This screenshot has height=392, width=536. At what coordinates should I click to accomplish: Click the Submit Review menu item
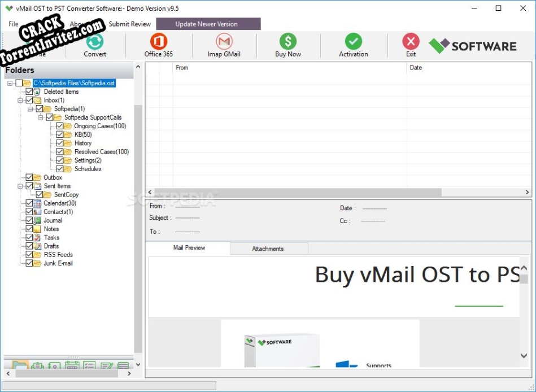[x=130, y=24]
